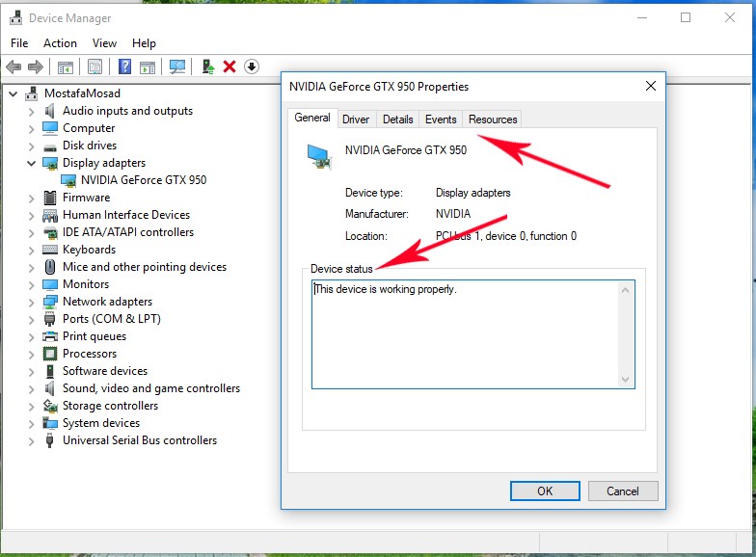This screenshot has height=557, width=756.
Task: Click the Disable device down-arrow icon
Action: [251, 66]
